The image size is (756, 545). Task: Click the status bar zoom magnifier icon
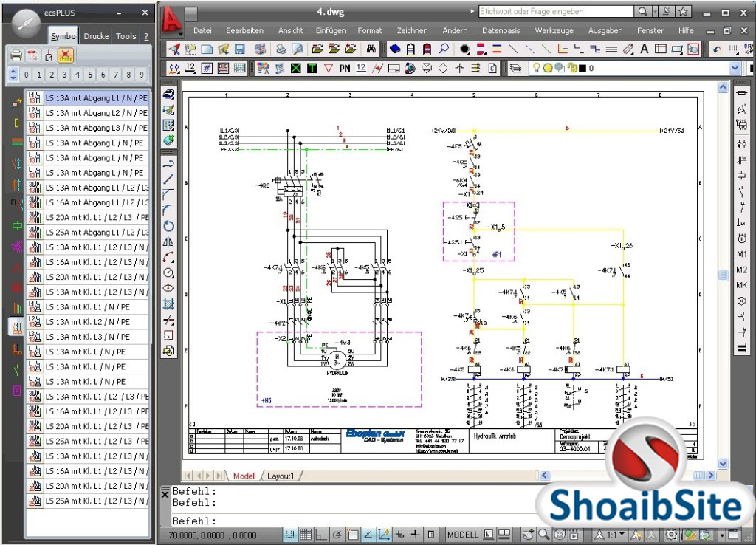[x=544, y=535]
